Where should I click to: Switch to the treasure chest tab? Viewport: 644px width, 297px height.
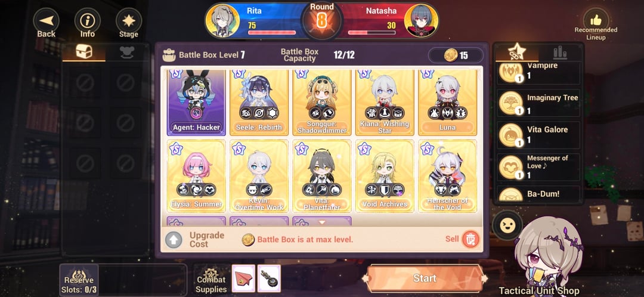coord(84,52)
